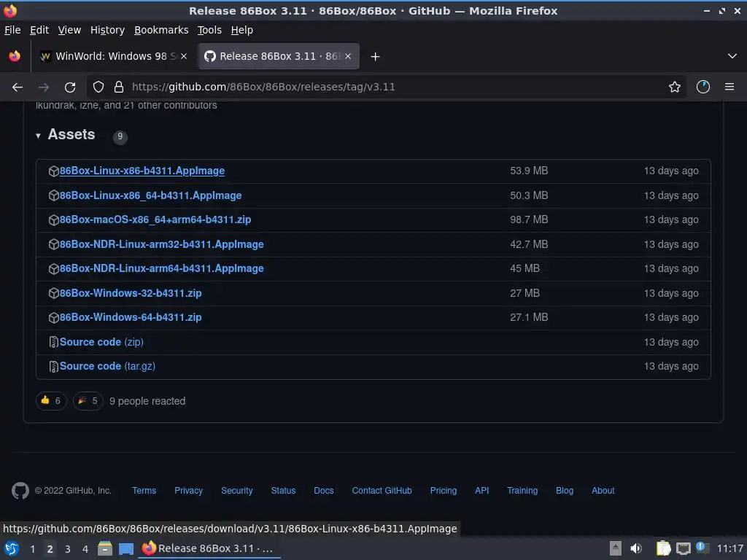Download 86Box-Windows-64-b4311.zip
747x560 pixels.
(x=131, y=318)
